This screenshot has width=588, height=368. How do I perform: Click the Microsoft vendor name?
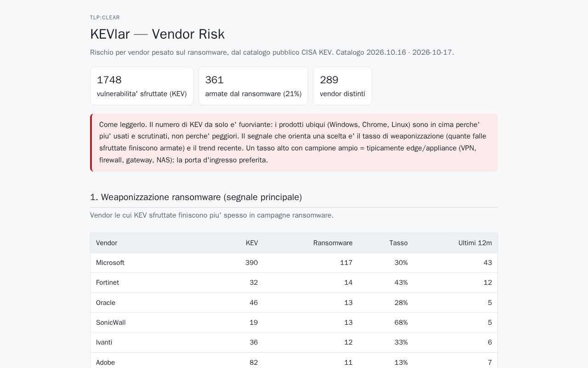pos(110,263)
